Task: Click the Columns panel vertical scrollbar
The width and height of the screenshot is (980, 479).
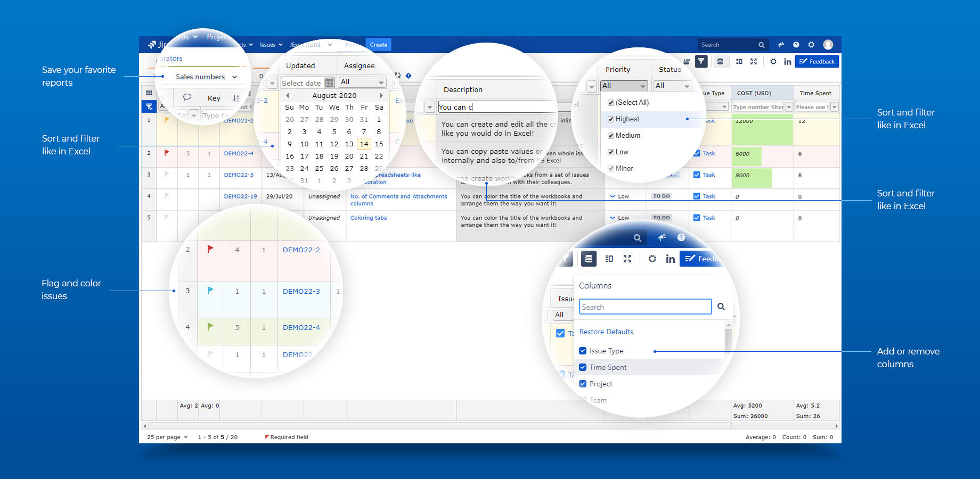Action: pyautogui.click(x=729, y=341)
